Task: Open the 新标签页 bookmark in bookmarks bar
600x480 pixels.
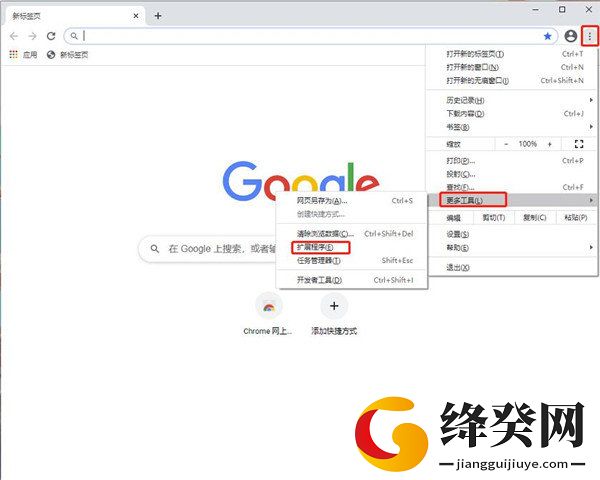Action: [67, 55]
